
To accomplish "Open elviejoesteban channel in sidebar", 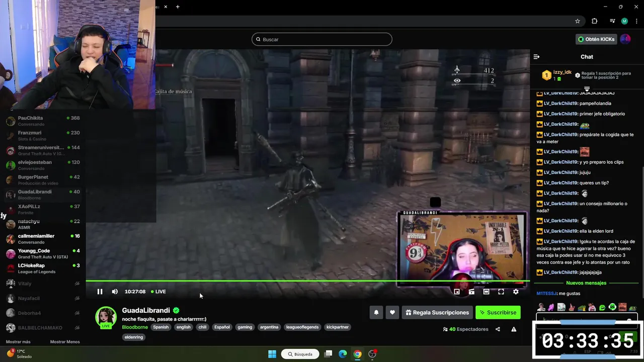I will pos(43,165).
